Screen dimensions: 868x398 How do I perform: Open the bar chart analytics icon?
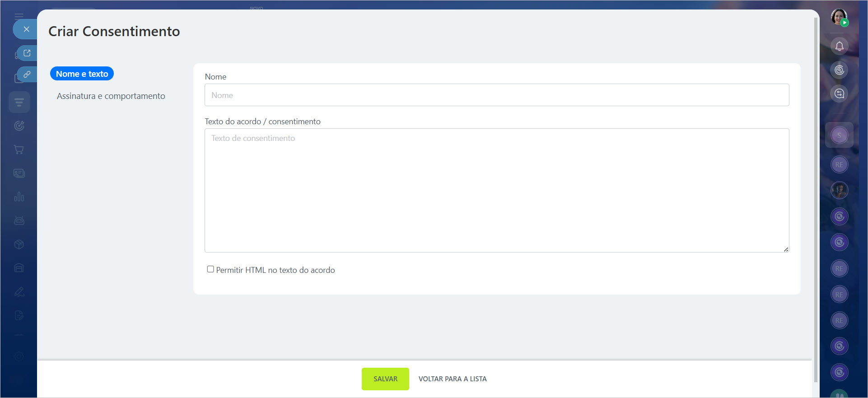tap(19, 197)
